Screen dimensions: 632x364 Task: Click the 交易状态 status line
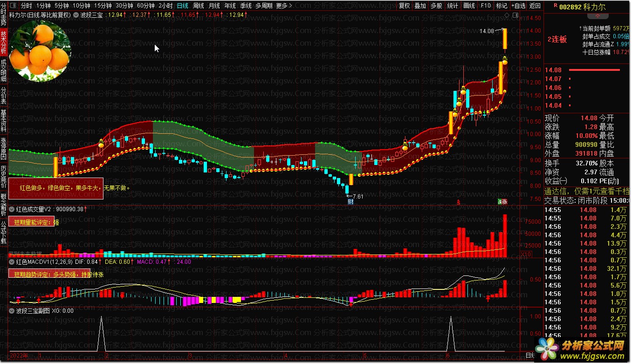click(587, 200)
